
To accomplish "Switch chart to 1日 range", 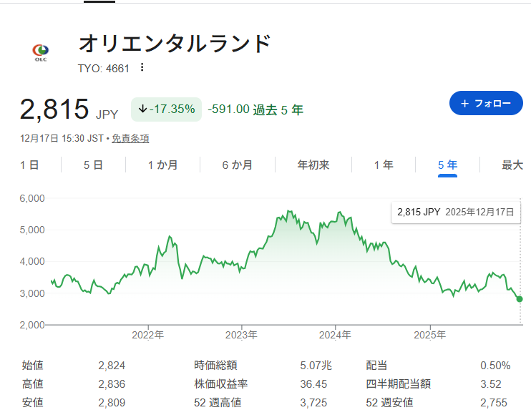I will point(29,165).
